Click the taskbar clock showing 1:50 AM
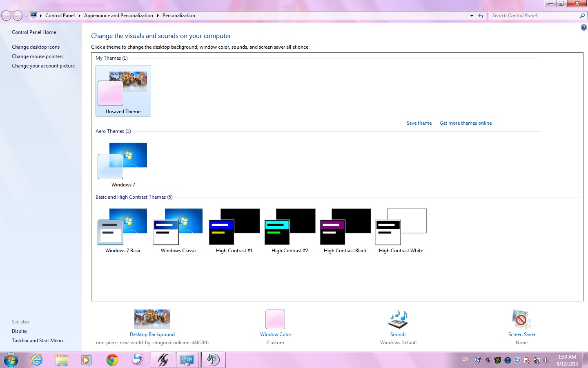The image size is (588, 368). coord(567,360)
